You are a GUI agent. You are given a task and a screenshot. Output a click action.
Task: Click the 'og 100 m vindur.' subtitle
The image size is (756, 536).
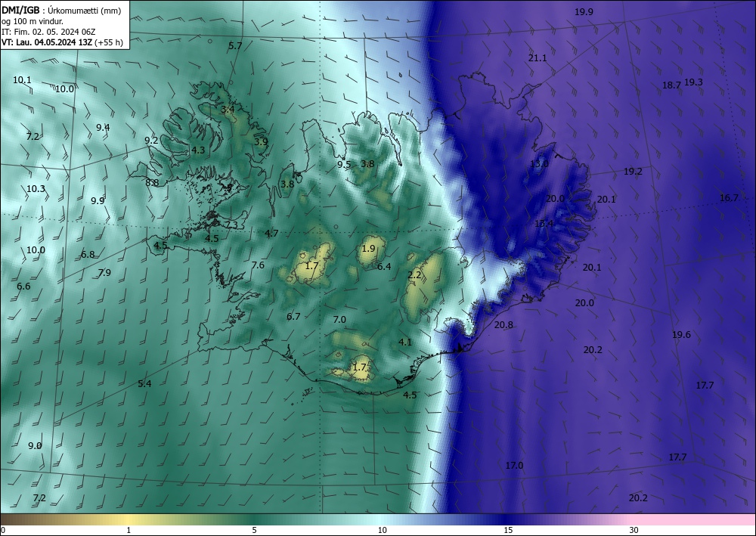pos(33,21)
